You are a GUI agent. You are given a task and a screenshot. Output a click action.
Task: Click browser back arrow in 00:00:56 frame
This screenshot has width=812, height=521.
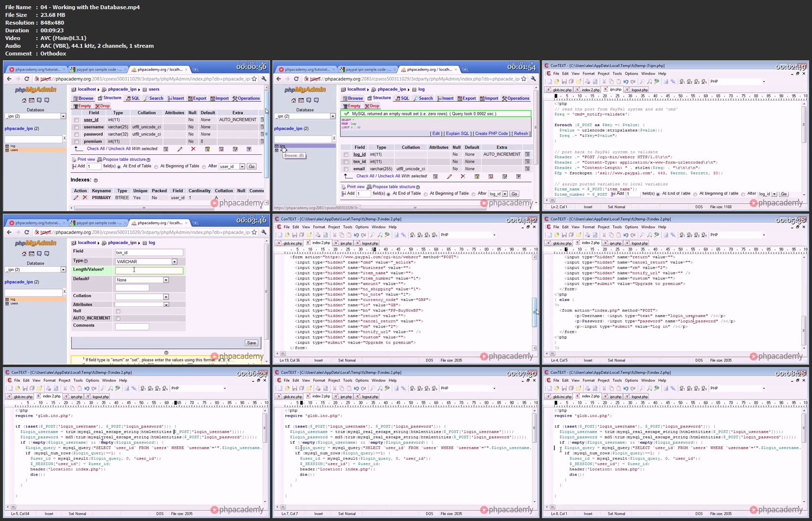point(9,79)
